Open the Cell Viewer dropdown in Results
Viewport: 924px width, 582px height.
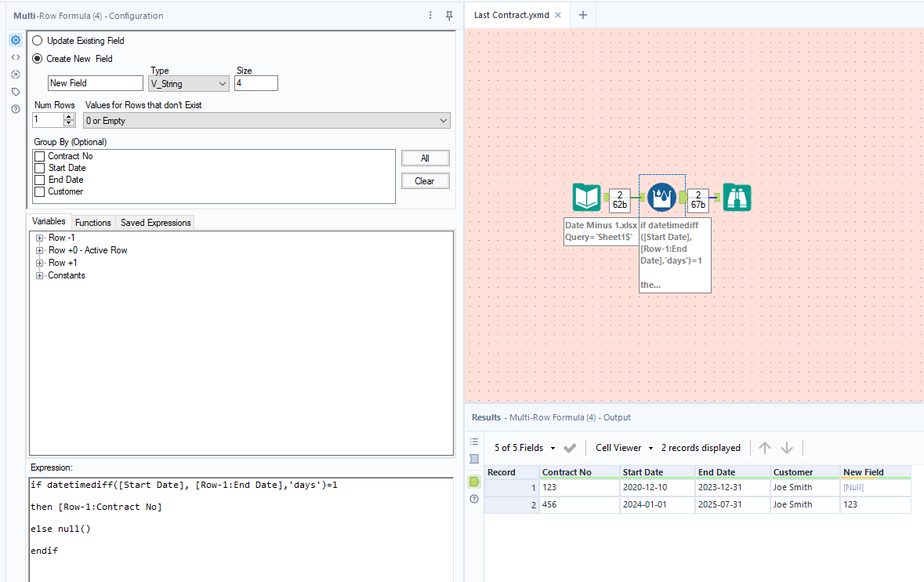624,448
